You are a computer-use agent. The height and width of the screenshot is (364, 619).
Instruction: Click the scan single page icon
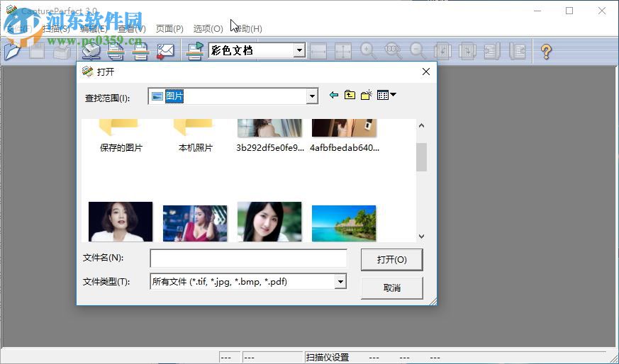tap(140, 51)
